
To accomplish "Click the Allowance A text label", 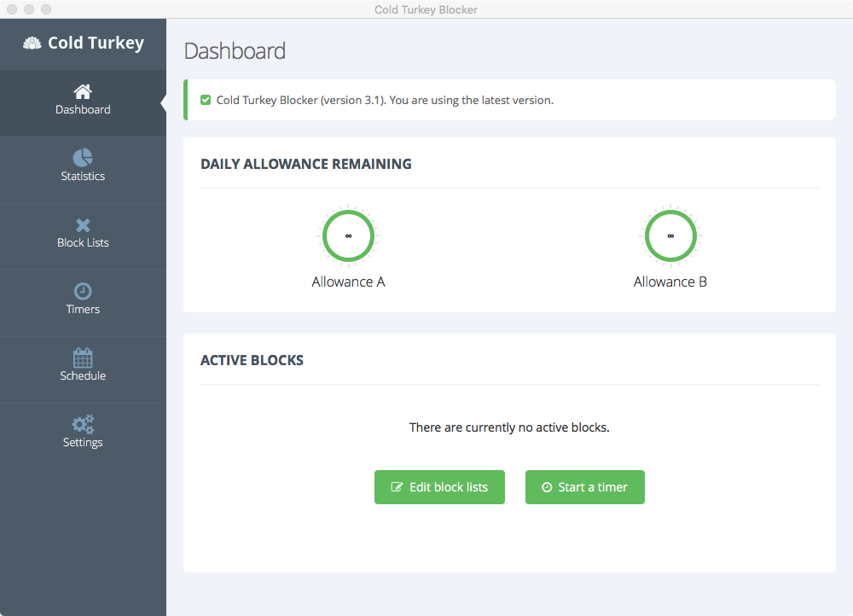I will 348,282.
